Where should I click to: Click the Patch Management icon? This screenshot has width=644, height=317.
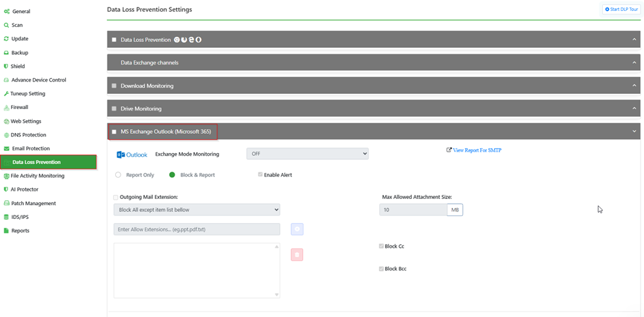pyautogui.click(x=6, y=203)
